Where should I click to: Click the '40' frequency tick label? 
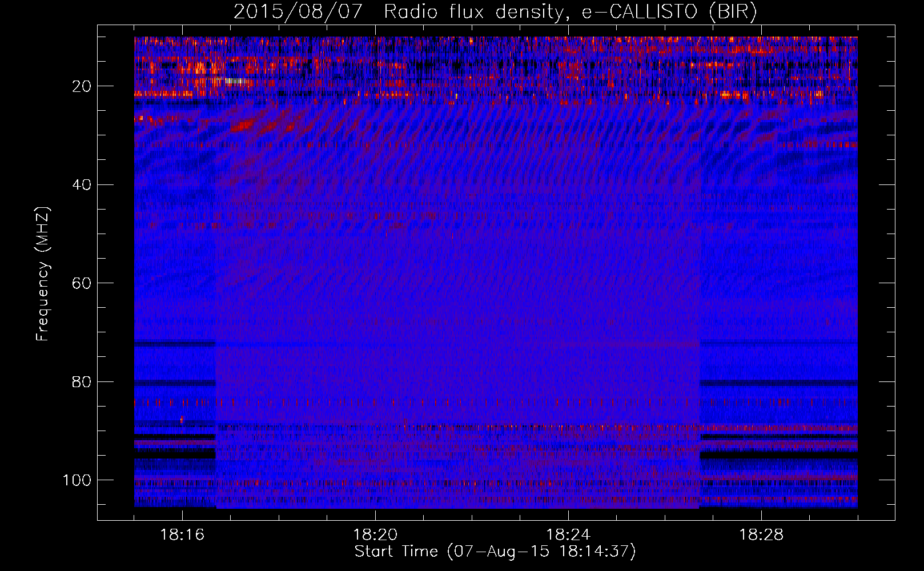82,185
